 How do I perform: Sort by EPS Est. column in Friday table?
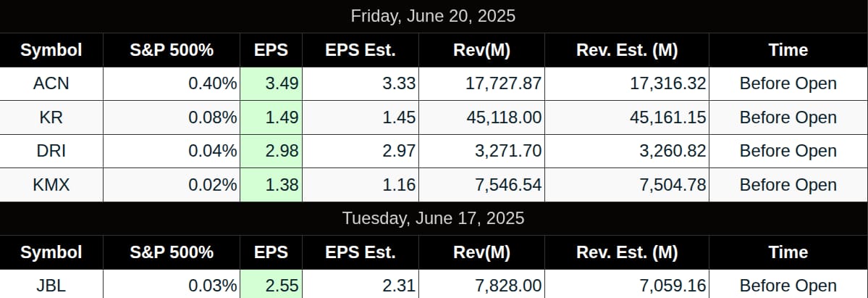coord(361,50)
